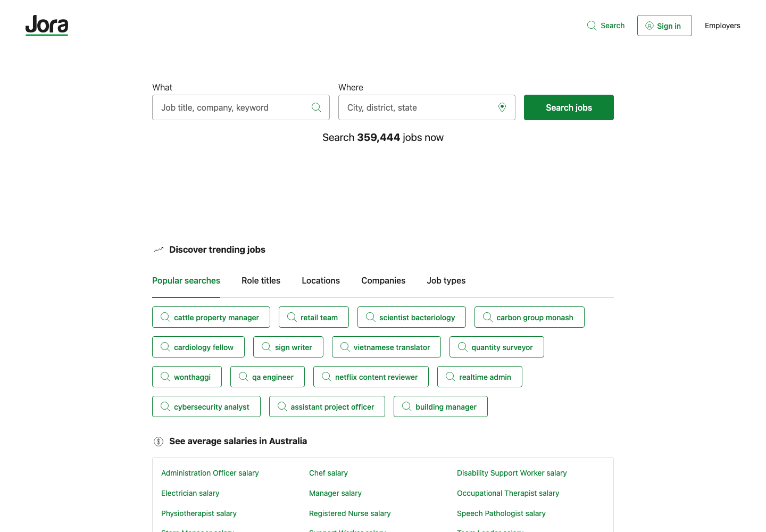
Task: Open Disability Support Worker salary link
Action: pos(512,473)
